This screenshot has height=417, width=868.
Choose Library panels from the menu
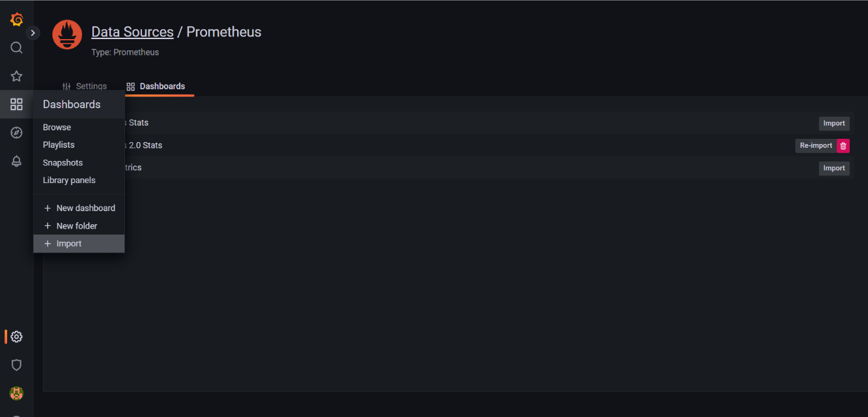coord(69,180)
